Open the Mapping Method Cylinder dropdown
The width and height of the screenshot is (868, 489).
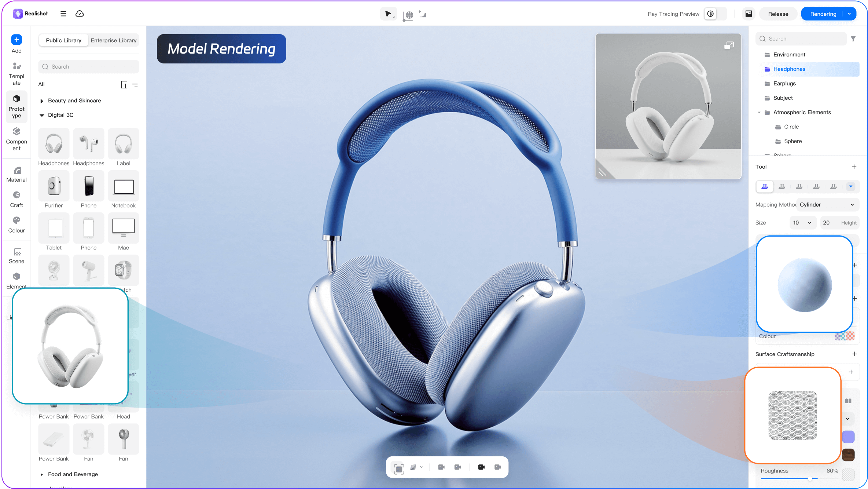click(x=827, y=205)
